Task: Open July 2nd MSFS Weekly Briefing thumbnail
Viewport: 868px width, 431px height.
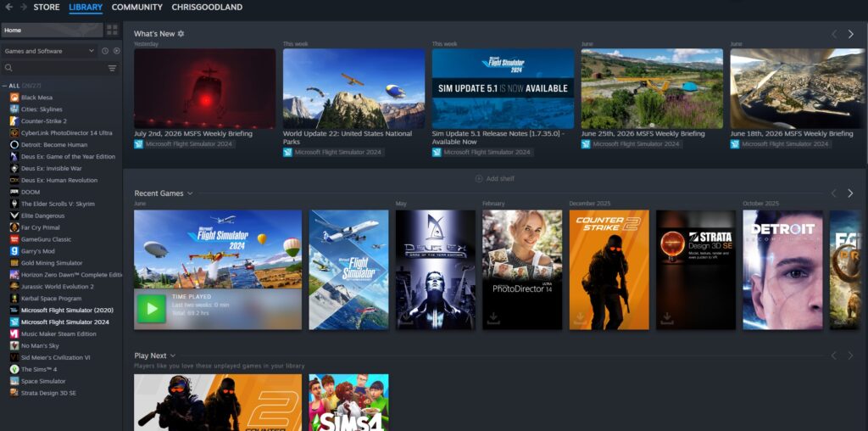Action: [205, 88]
